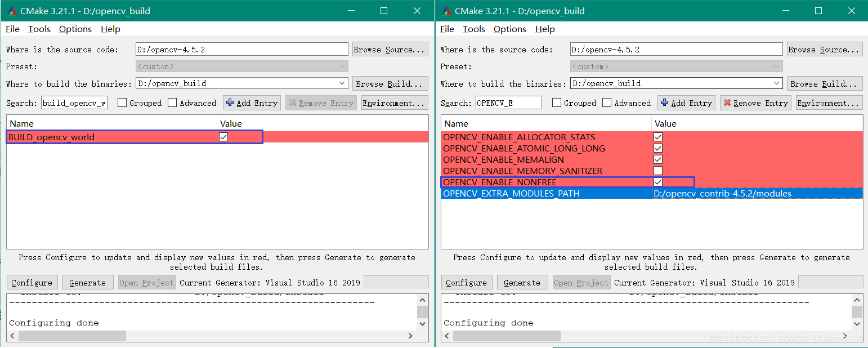Enable OPENCV_ENABLE_MEMORY_SANITIZER checkbox

click(x=658, y=171)
